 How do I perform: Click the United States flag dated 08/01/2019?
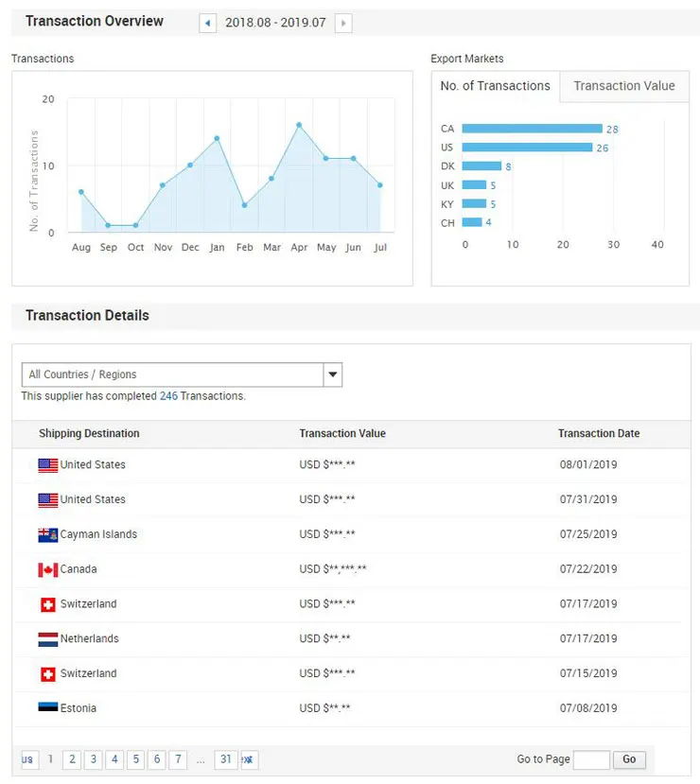click(x=48, y=465)
